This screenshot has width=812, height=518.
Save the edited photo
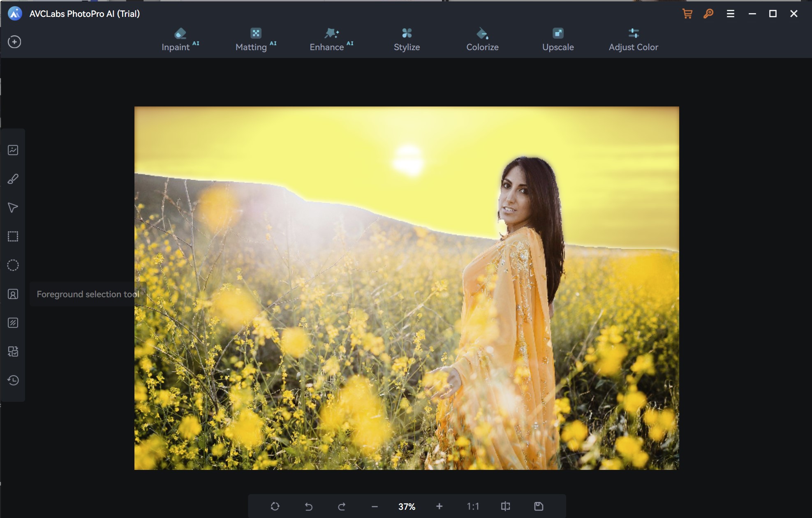(x=539, y=506)
